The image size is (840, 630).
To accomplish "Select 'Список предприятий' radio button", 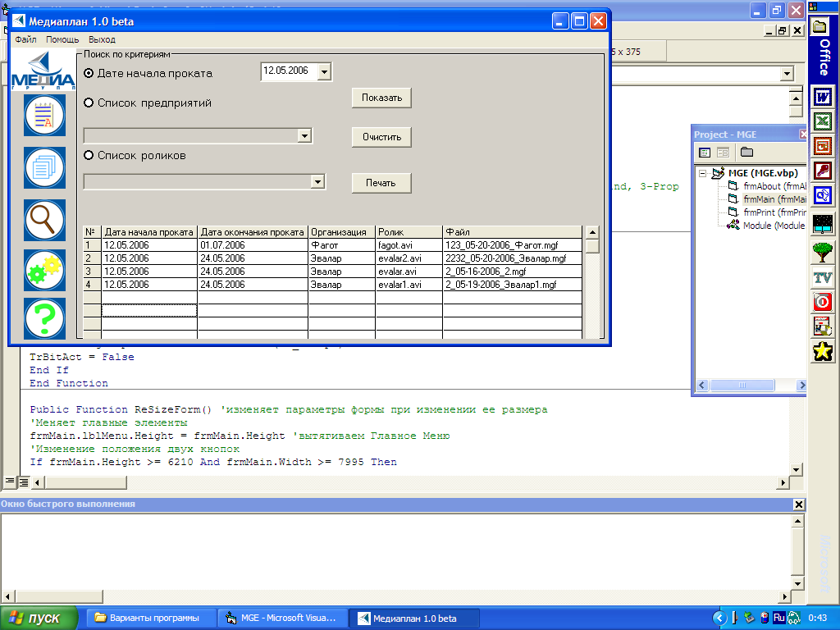I will [x=89, y=103].
